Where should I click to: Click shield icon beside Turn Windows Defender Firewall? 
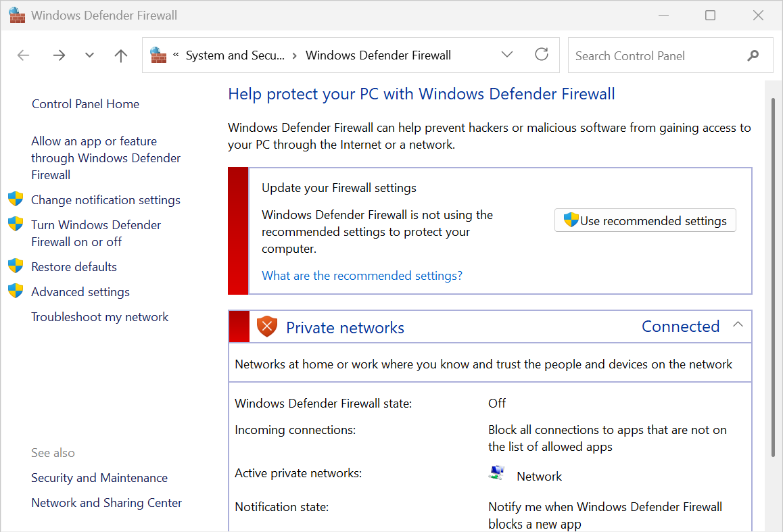tap(16, 224)
